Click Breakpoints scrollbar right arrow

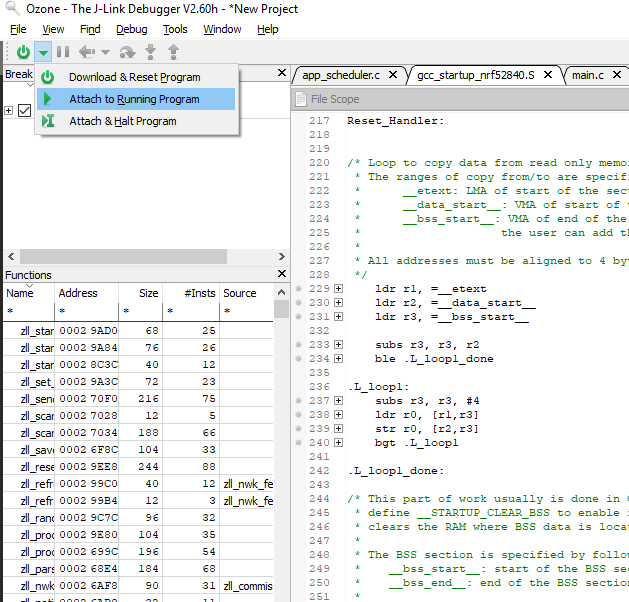pos(282,256)
